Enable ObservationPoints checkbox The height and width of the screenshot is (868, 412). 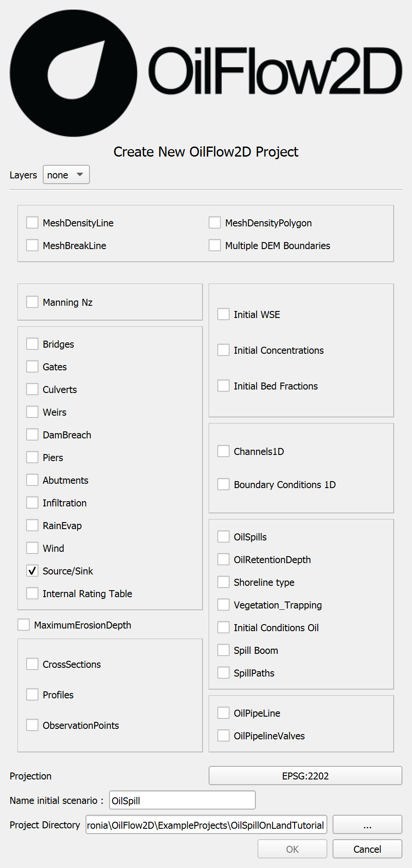coord(32,725)
